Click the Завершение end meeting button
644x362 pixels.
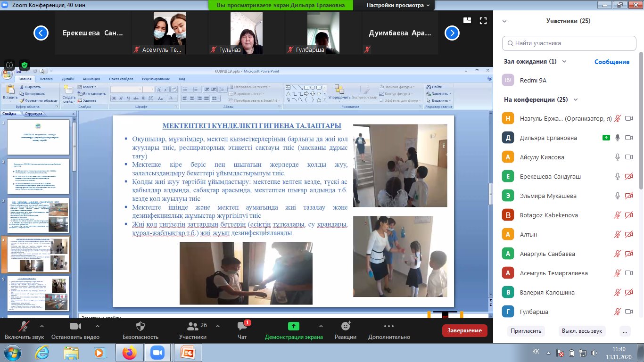point(464,330)
